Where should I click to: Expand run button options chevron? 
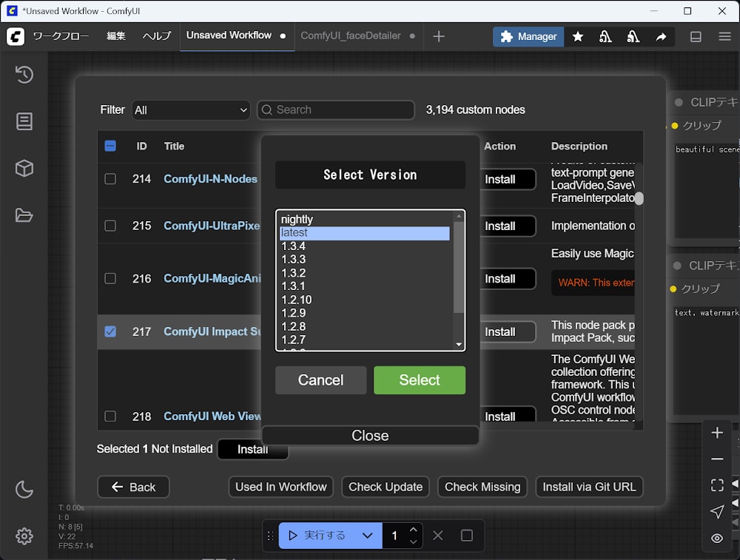coord(367,536)
